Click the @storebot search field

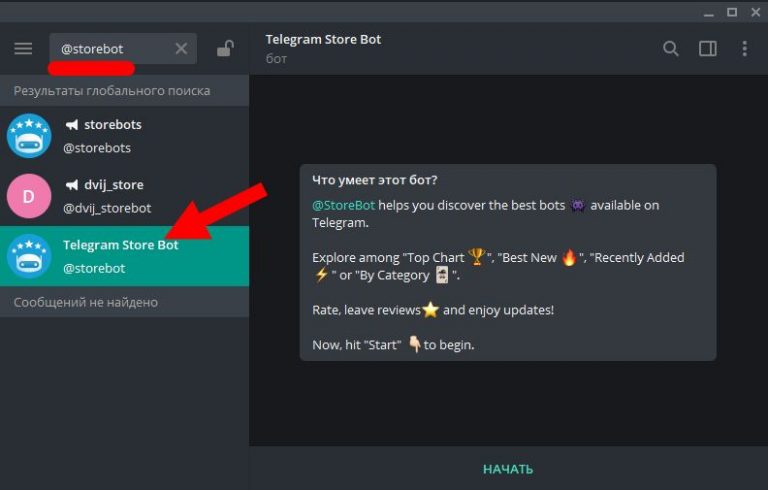(x=123, y=49)
